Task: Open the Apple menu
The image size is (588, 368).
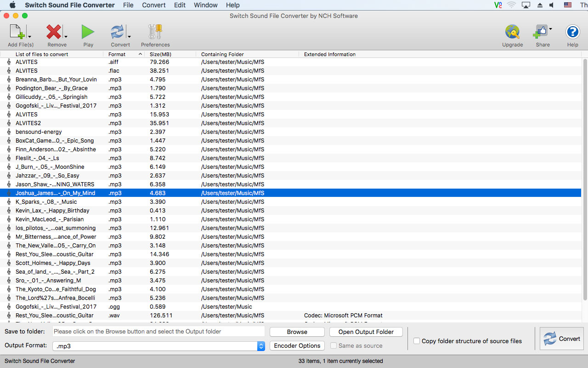Action: click(12, 5)
